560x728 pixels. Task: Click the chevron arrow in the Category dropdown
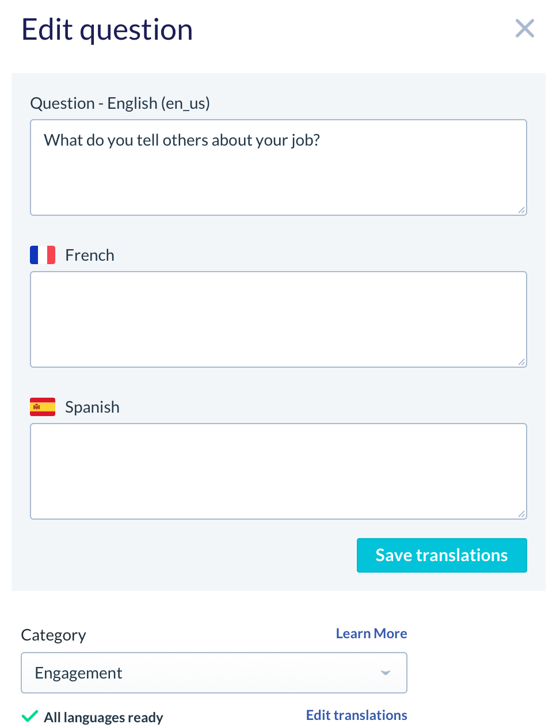[x=386, y=673]
